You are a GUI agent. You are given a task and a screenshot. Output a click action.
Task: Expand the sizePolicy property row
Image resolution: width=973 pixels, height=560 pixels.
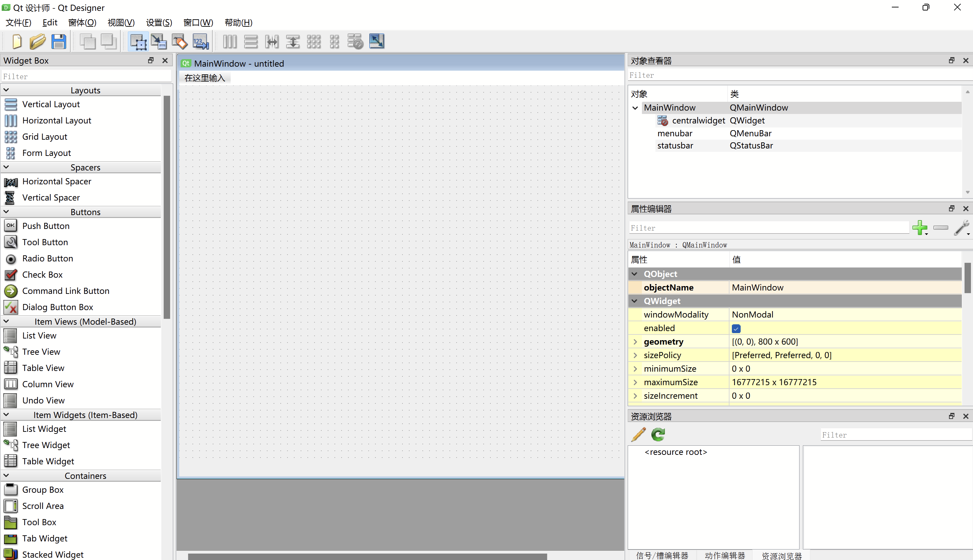coord(635,355)
